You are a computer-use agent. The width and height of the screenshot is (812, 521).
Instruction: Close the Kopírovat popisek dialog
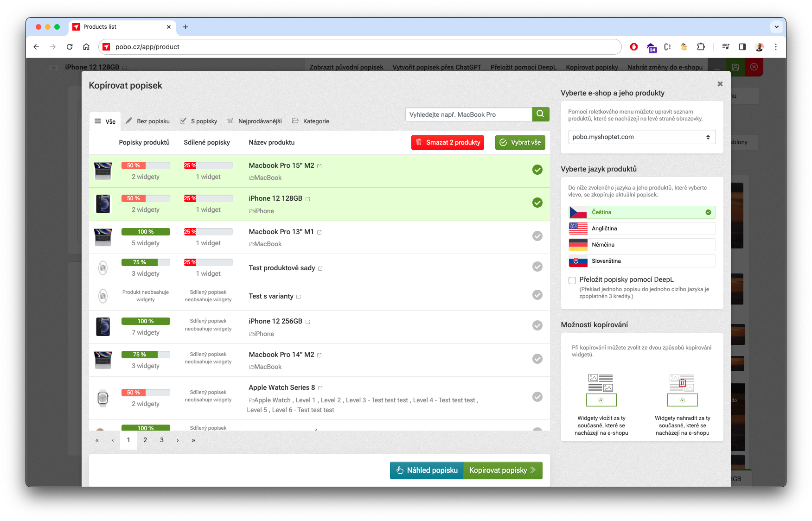(720, 84)
